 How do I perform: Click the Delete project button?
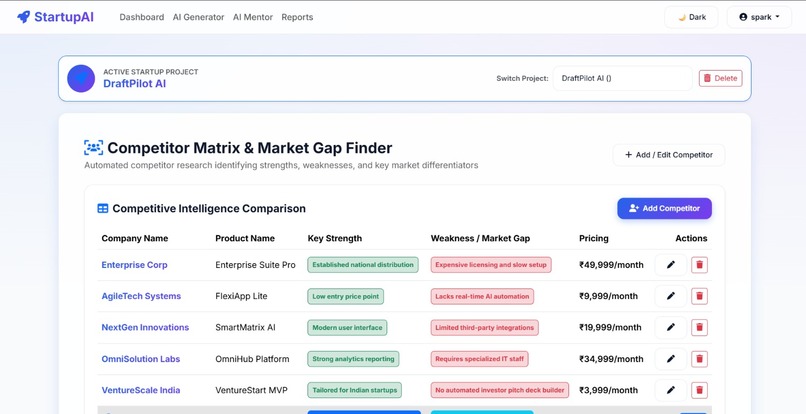point(721,78)
